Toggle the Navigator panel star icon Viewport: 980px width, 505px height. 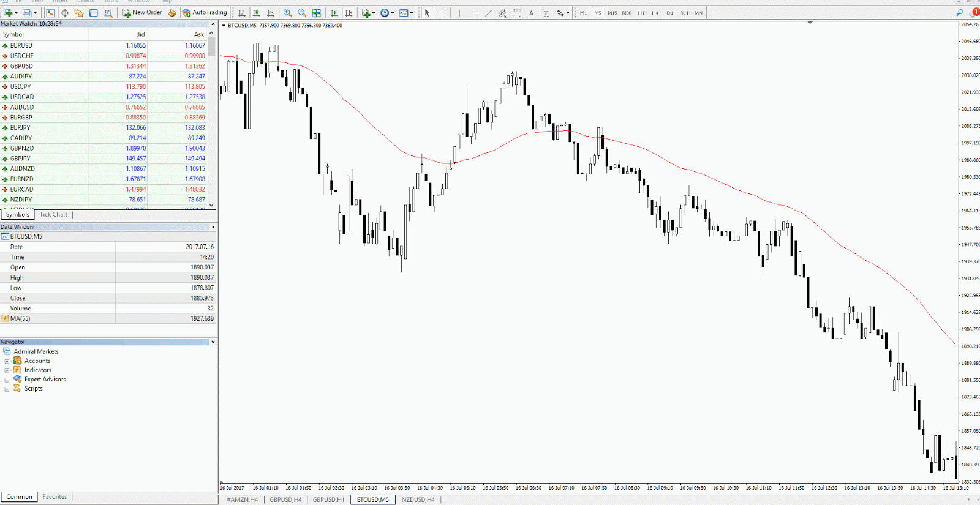[x=79, y=12]
